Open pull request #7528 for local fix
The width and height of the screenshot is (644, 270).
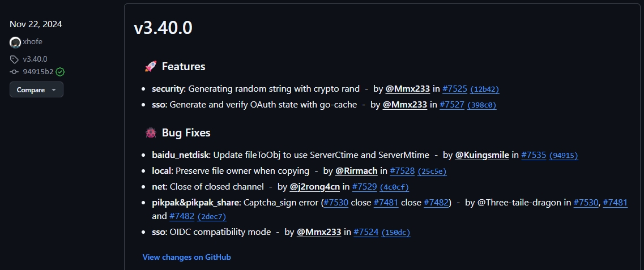[403, 171]
